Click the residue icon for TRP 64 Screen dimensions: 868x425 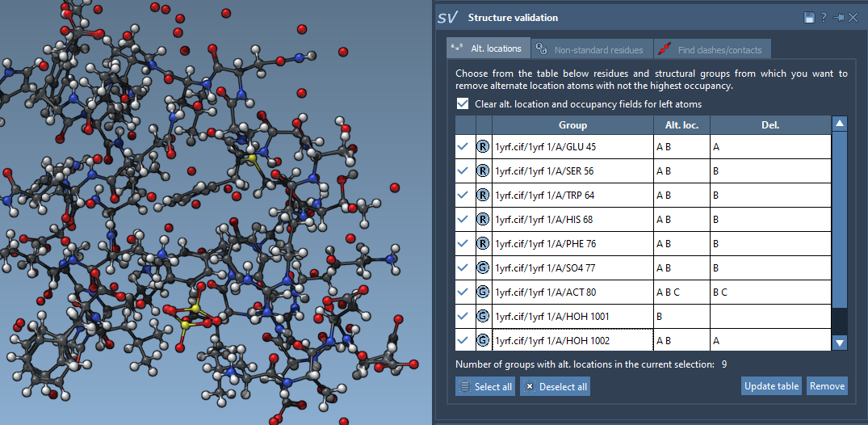[x=483, y=196]
